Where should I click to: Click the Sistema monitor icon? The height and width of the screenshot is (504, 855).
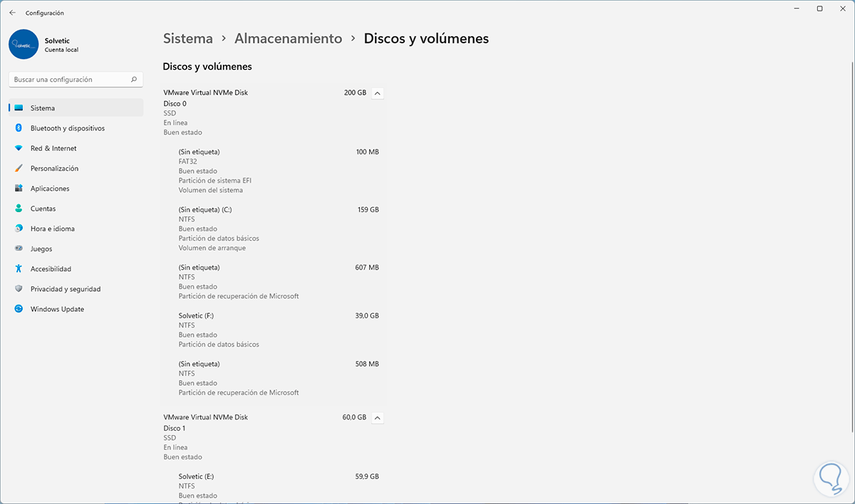[19, 108]
